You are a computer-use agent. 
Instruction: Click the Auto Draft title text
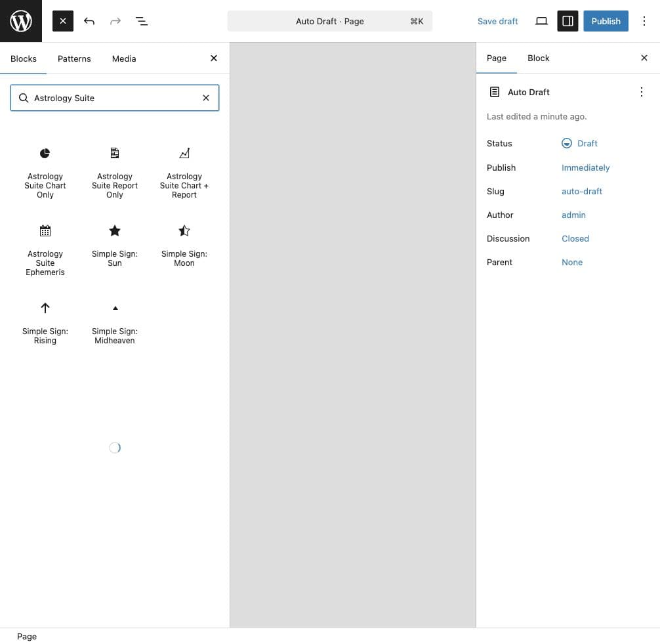point(528,92)
